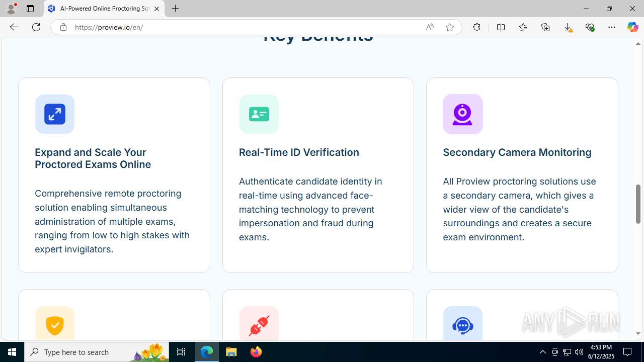Open the browser profile avatar

11,9
